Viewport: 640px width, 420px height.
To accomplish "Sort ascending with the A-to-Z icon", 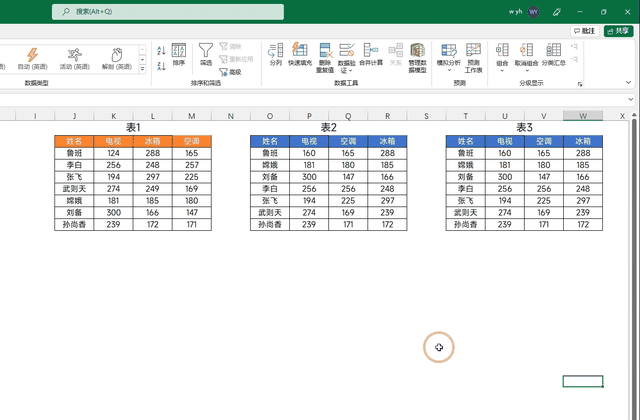I will coord(161,51).
